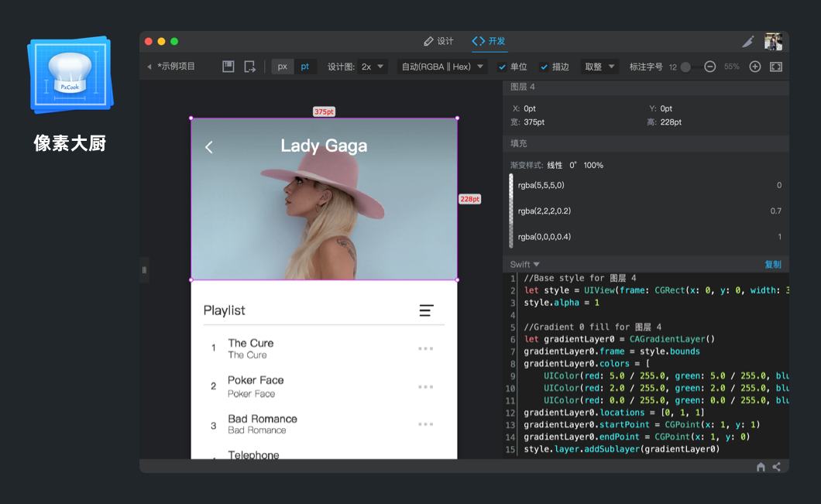Click the 填充 section header
Image resolution: width=821 pixels, height=504 pixels.
[x=646, y=143]
